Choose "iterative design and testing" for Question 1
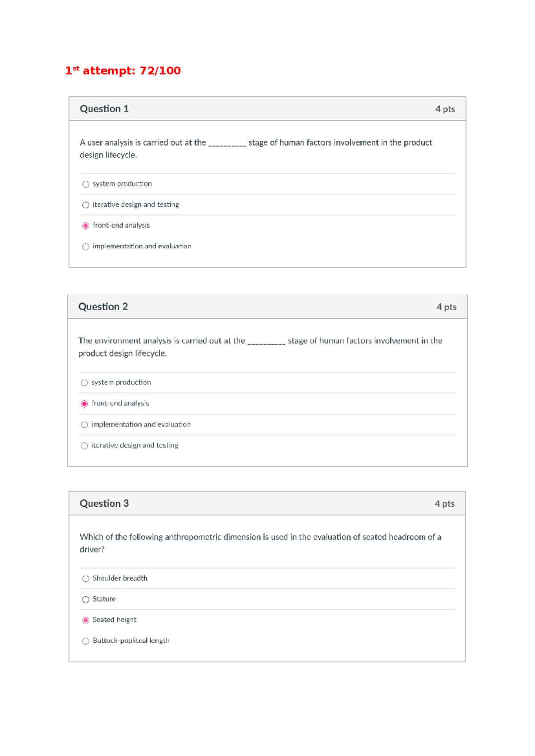The width and height of the screenshot is (535, 756). pos(86,205)
